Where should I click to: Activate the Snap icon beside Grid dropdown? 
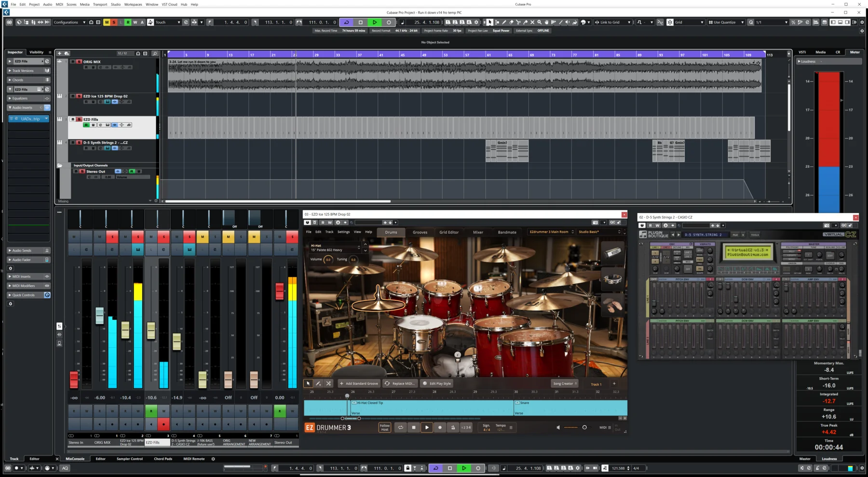pyautogui.click(x=670, y=22)
